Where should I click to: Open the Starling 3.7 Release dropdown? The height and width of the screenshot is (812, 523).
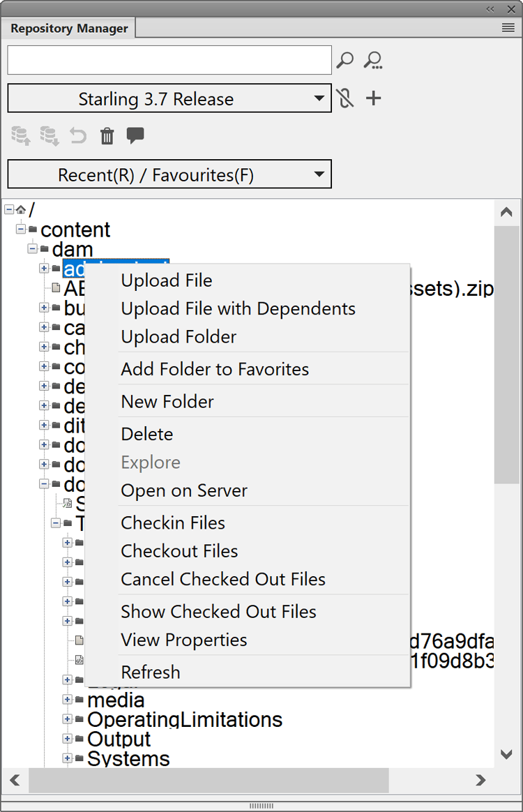169,98
